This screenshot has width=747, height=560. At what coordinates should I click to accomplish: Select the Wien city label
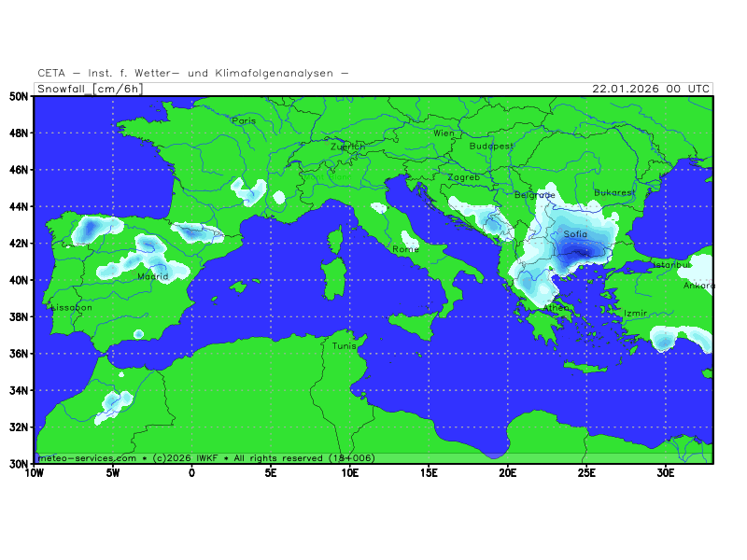(444, 133)
